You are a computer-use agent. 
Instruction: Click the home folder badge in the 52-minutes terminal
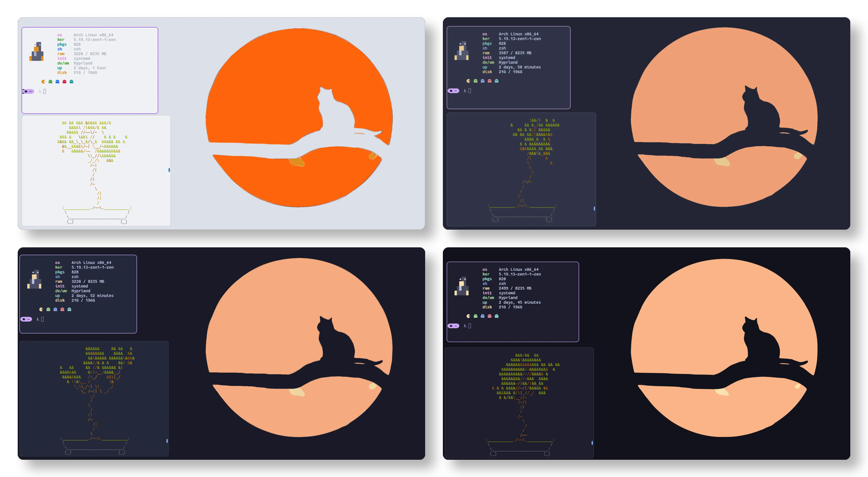[x=26, y=319]
